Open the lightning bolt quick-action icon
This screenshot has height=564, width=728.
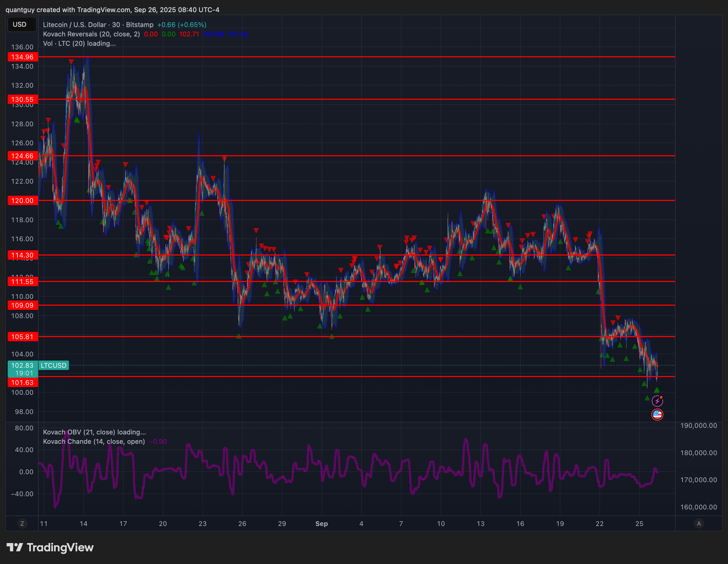(x=657, y=401)
